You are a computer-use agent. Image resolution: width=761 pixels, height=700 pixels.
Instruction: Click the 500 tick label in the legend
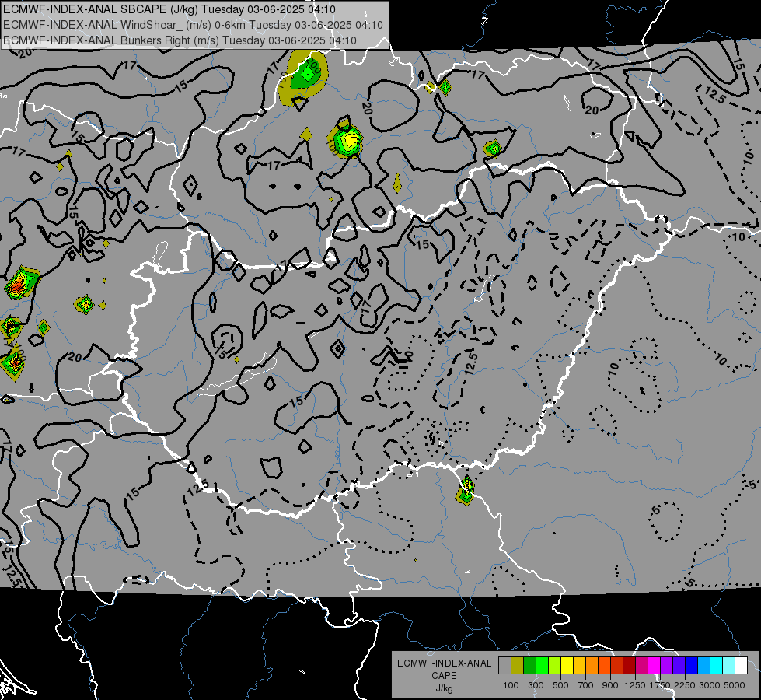point(560,685)
